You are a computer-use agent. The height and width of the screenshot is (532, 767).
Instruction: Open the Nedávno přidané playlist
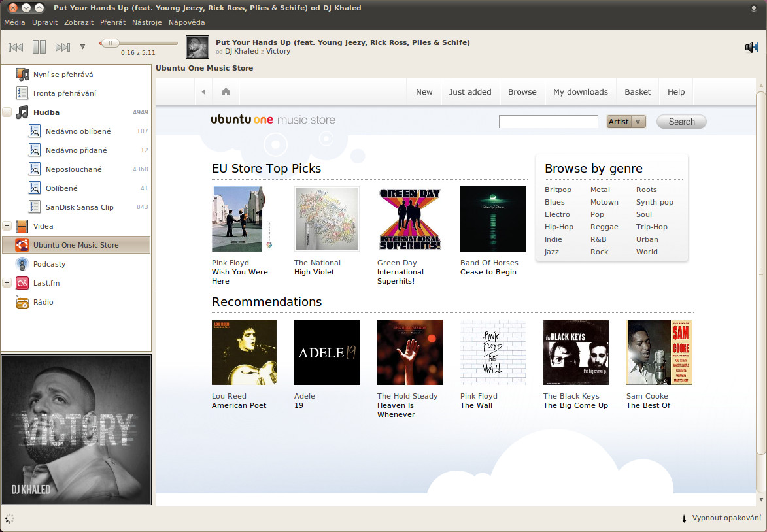point(76,150)
